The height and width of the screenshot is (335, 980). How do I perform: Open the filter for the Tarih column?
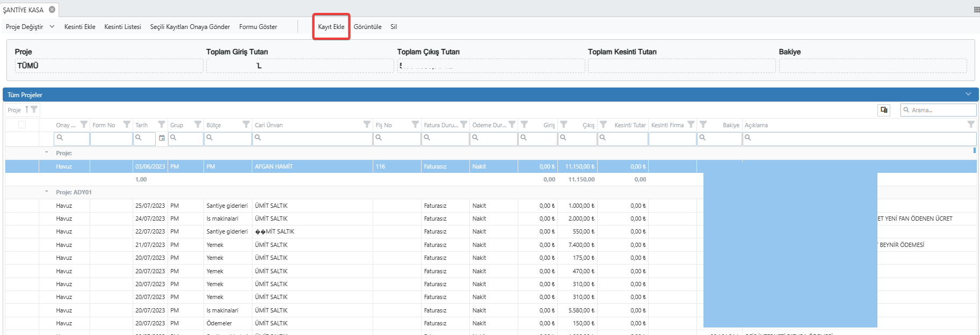(x=161, y=125)
